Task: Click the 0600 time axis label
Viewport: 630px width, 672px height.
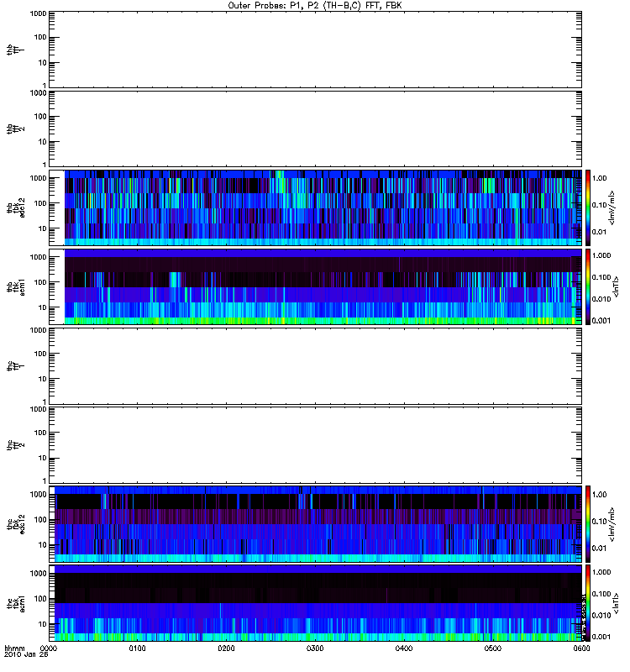Action: point(581,648)
